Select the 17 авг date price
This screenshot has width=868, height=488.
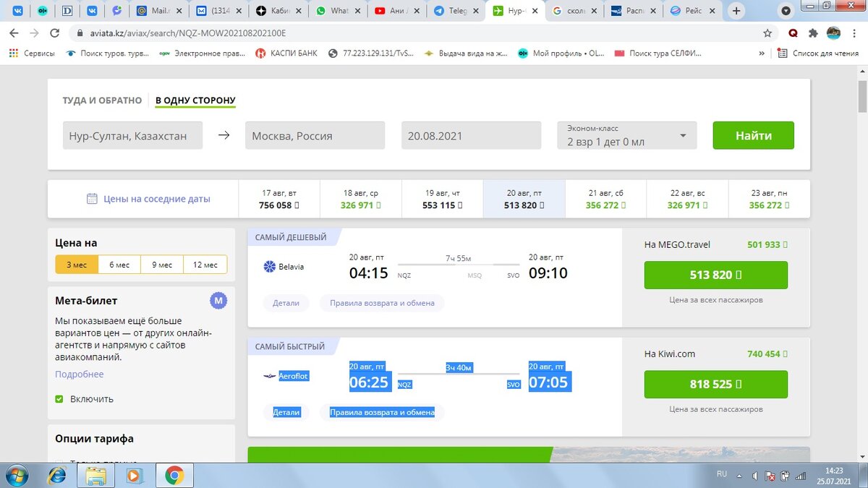pyautogui.click(x=279, y=199)
